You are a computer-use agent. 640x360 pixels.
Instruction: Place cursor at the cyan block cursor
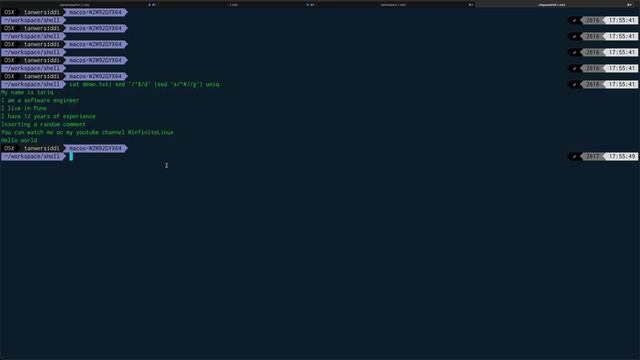click(71, 156)
